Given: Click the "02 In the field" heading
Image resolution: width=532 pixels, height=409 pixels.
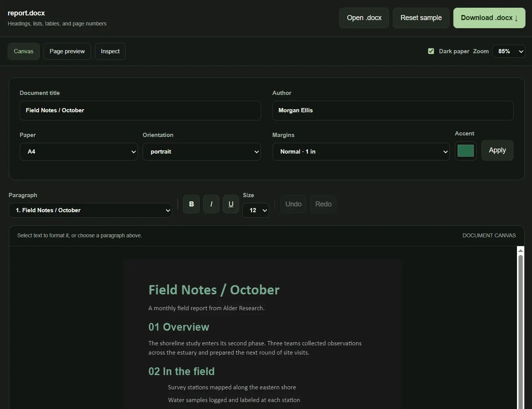Looking at the screenshot, I should (181, 371).
